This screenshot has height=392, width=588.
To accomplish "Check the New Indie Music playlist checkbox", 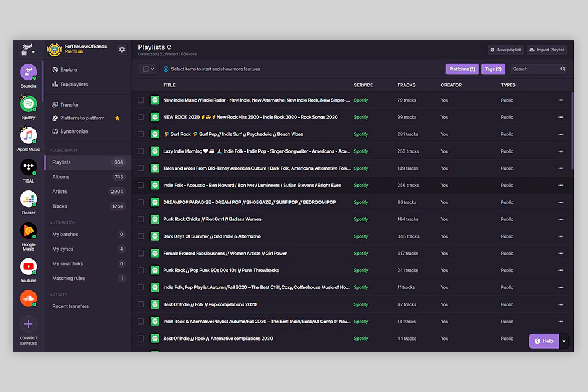I will click(141, 100).
